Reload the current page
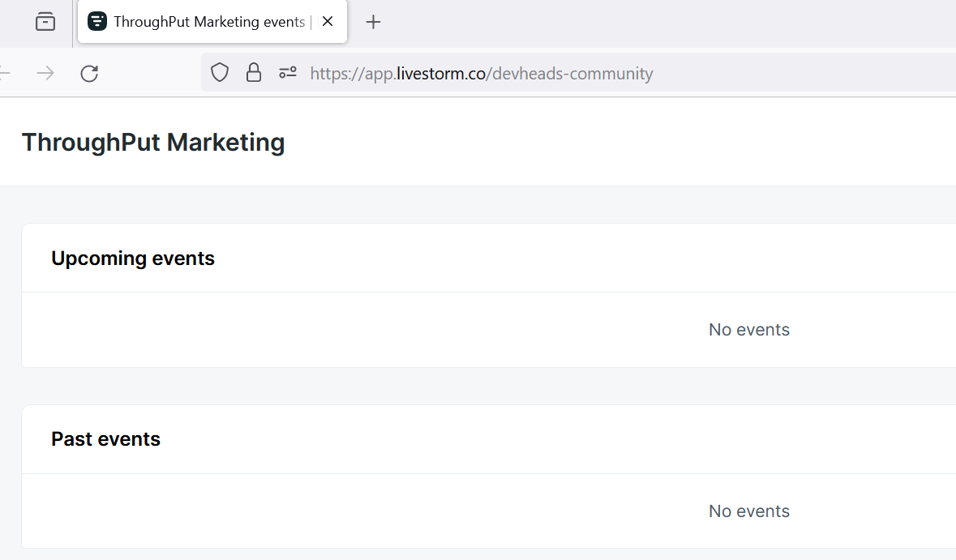956x560 pixels. (89, 74)
